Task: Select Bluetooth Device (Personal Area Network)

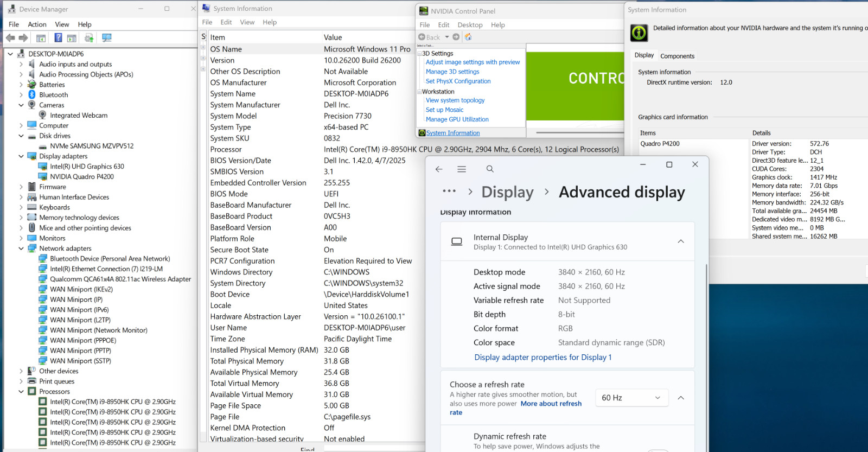Action: 110,259
